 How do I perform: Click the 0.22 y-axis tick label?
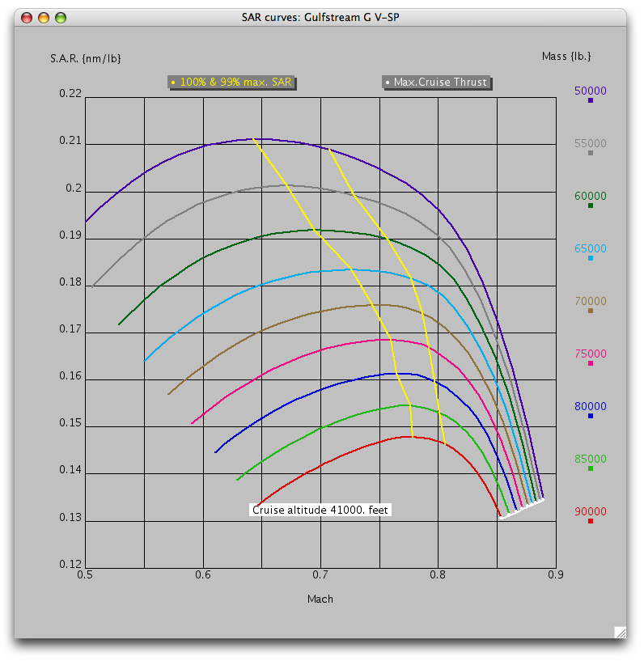70,94
